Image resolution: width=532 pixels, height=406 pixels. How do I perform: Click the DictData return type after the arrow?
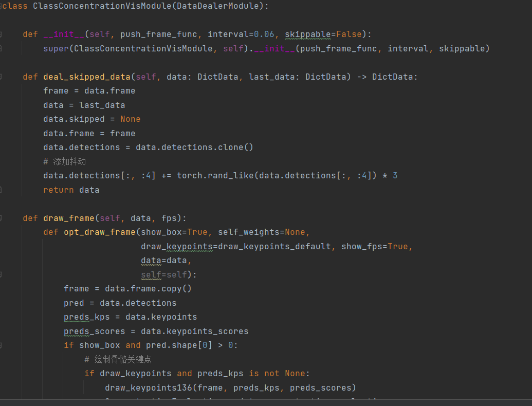tap(393, 77)
